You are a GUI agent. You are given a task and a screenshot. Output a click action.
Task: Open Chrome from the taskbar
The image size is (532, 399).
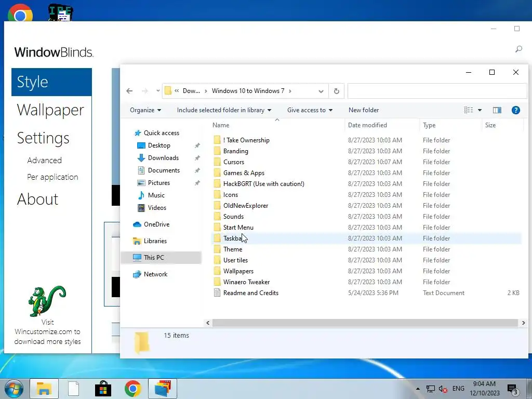pyautogui.click(x=132, y=389)
